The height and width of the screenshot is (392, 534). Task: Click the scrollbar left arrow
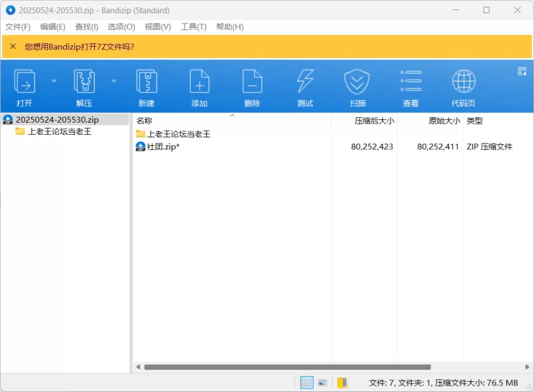pyautogui.click(x=138, y=367)
